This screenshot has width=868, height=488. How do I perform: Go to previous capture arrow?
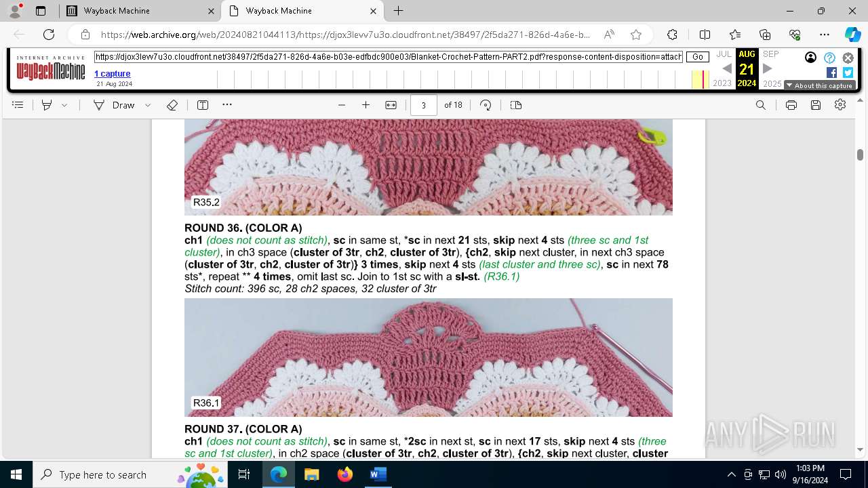tap(726, 68)
